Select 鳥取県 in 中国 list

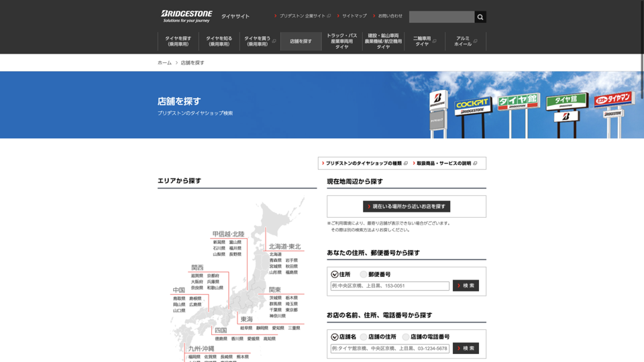tap(179, 299)
